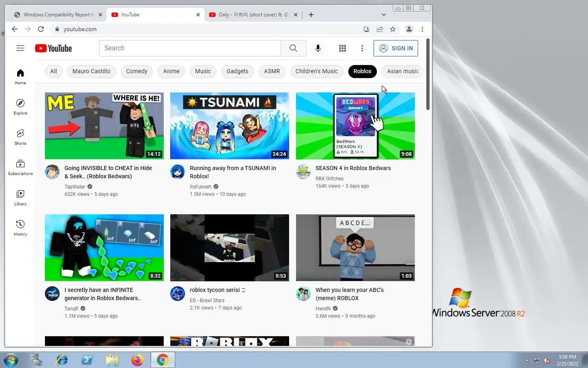Image resolution: width=588 pixels, height=368 pixels.
Task: Open RBX Glitches channel avatar
Action: click(x=303, y=172)
